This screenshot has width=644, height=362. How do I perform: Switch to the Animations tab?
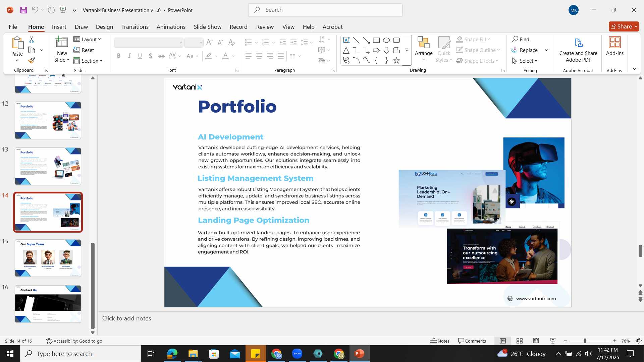(x=171, y=27)
